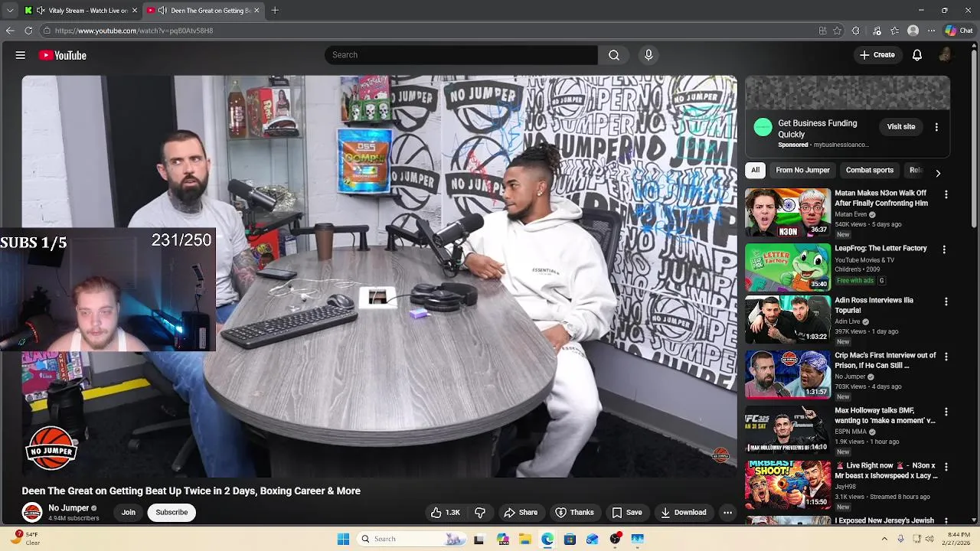Open the No Jumper channel name link
Viewport: 980px width, 551px height.
coord(69,508)
